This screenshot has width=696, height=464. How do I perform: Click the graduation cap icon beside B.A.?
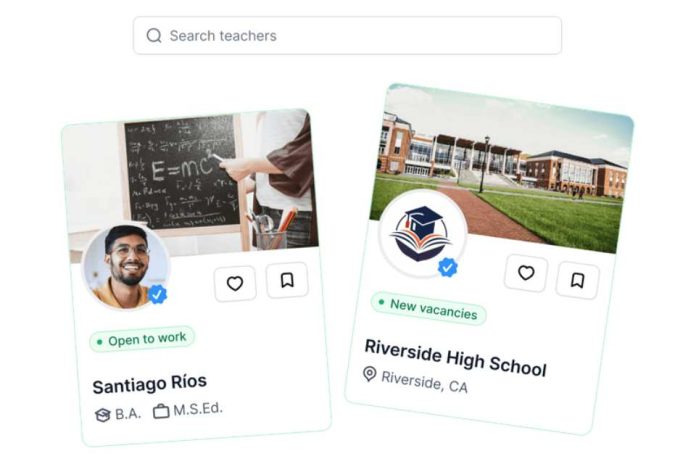click(103, 415)
